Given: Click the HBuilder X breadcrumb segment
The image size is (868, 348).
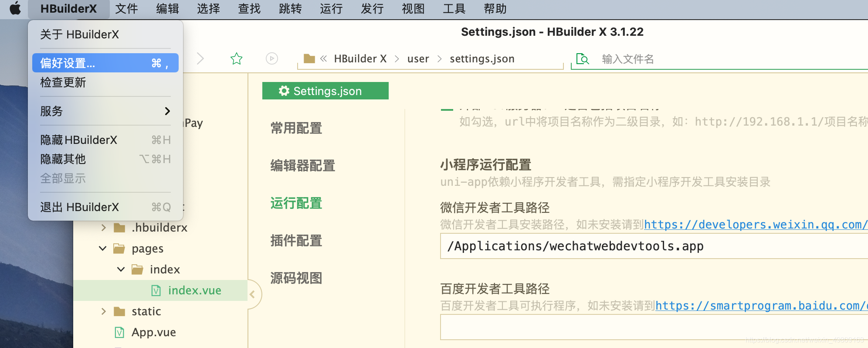Looking at the screenshot, I should point(360,58).
